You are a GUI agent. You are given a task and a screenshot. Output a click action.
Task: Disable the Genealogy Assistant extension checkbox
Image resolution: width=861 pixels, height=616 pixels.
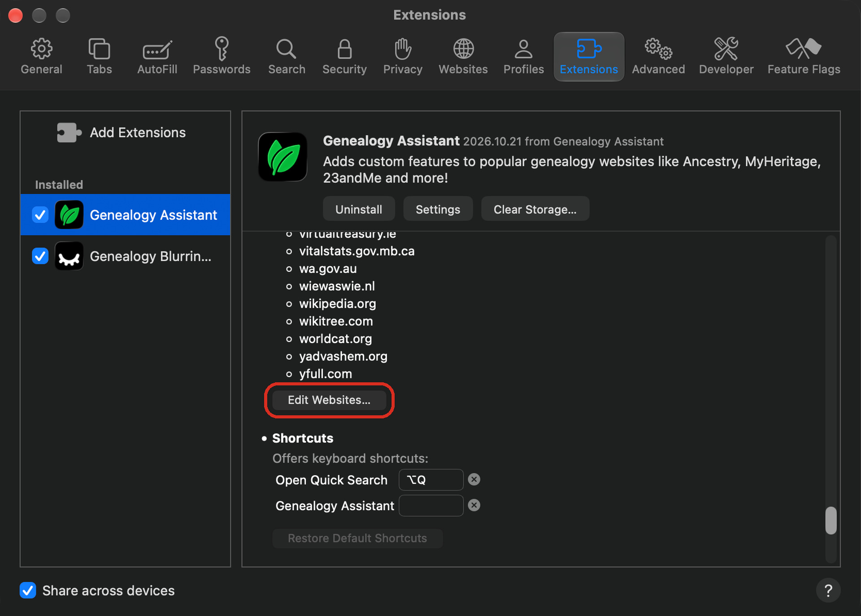tap(40, 215)
